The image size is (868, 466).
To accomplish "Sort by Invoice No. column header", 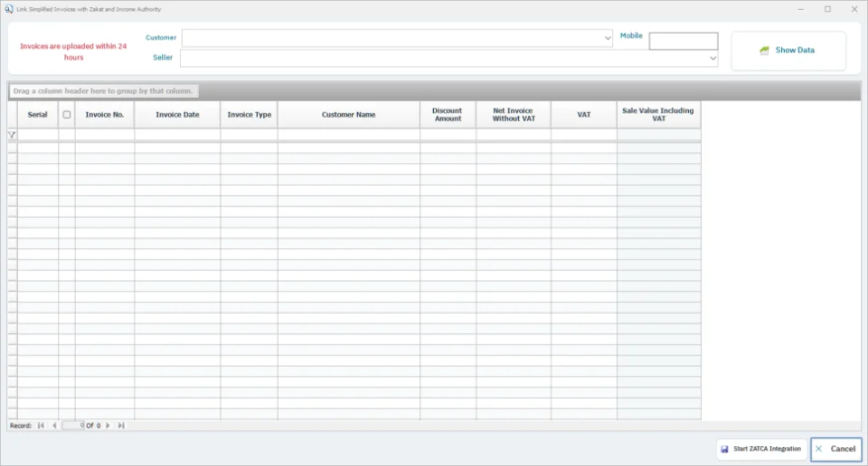I will point(105,115).
